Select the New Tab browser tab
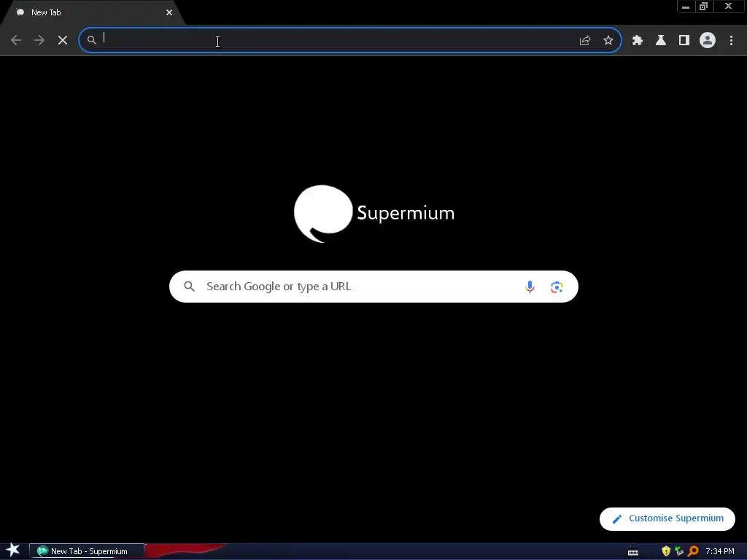Screen dimensions: 747x560 [x=93, y=12]
